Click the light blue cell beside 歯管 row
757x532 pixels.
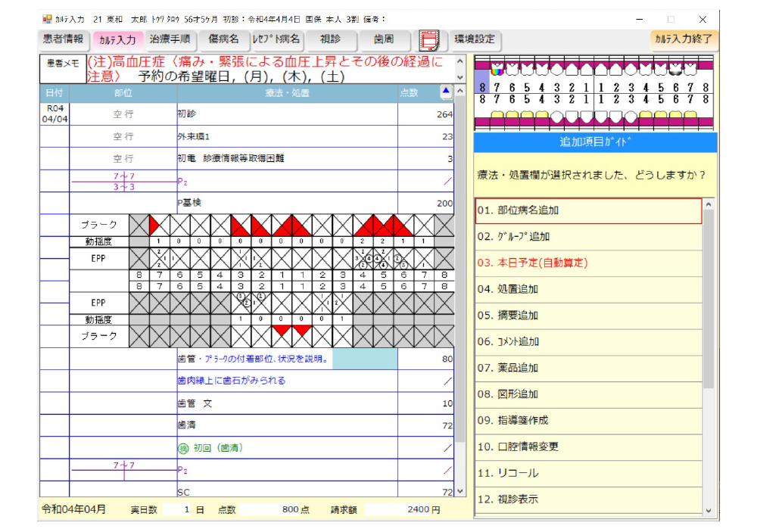(365, 359)
